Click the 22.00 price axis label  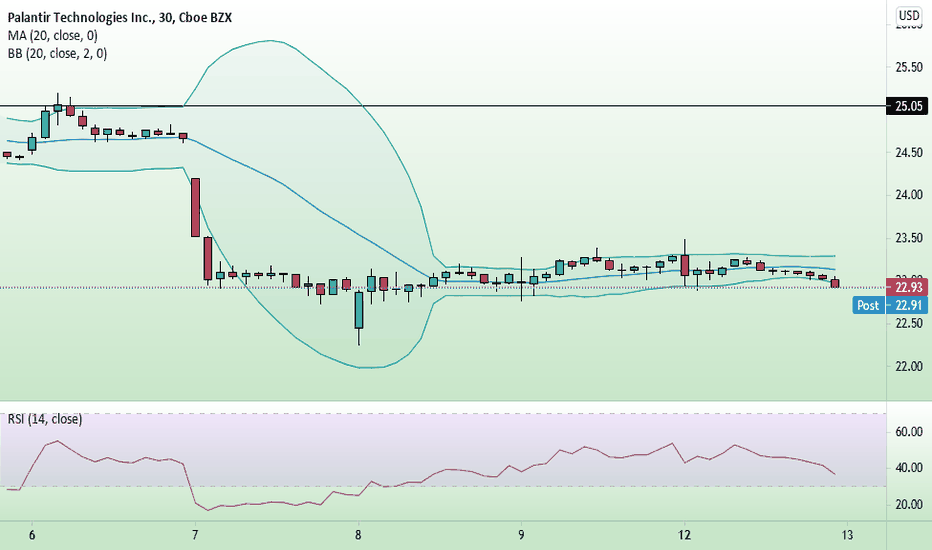909,366
